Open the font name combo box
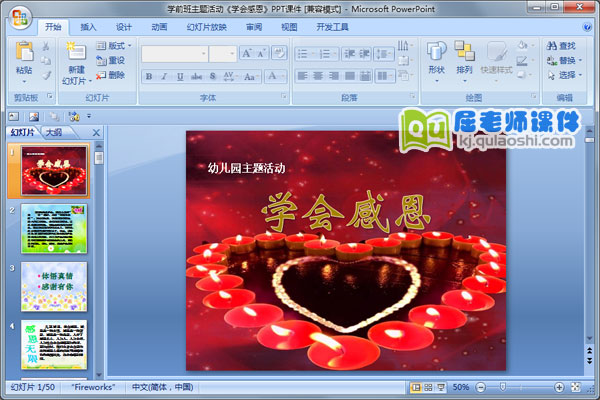 [x=174, y=54]
